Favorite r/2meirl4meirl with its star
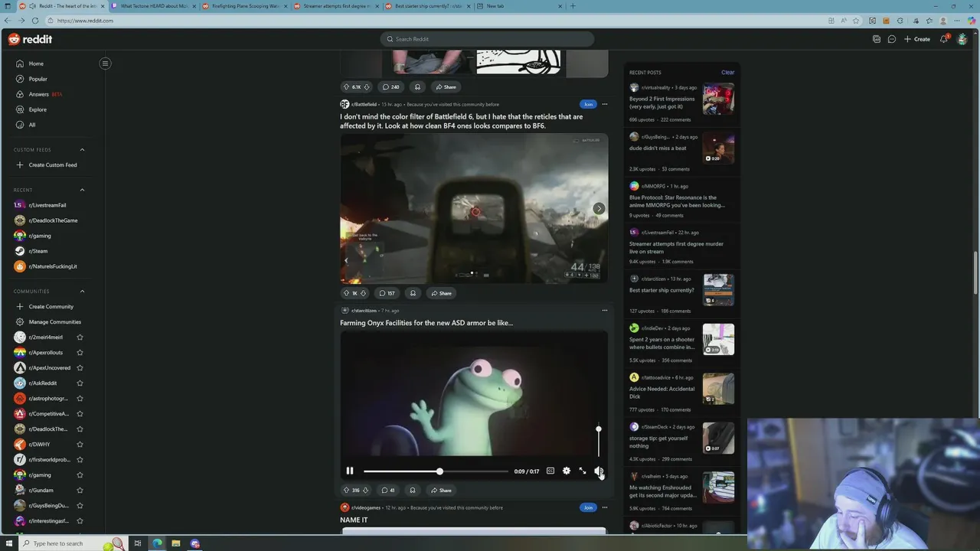Viewport: 980px width, 551px height. coord(80,337)
